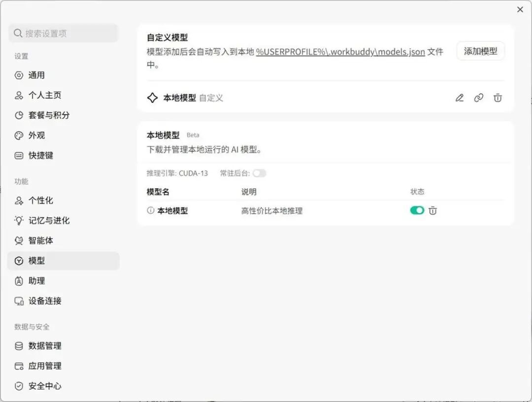The height and width of the screenshot is (402, 532).
Task: Delete the custom 本地模型 via trash icon
Action: (498, 98)
